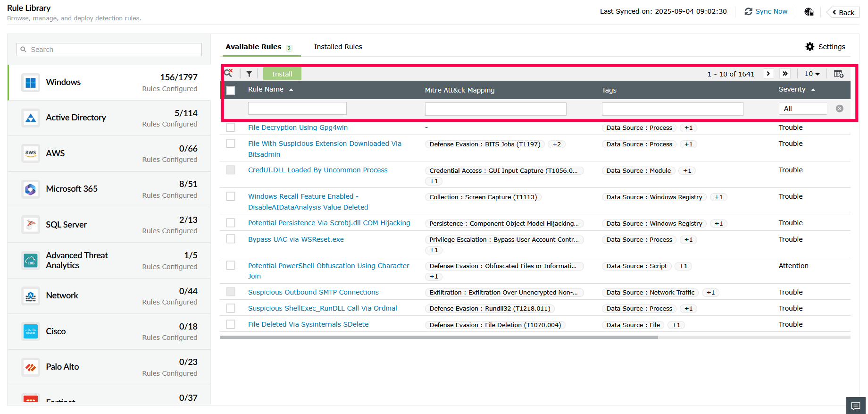Open the page size dropdown showing 10
This screenshot has height=414, width=868.
812,74
